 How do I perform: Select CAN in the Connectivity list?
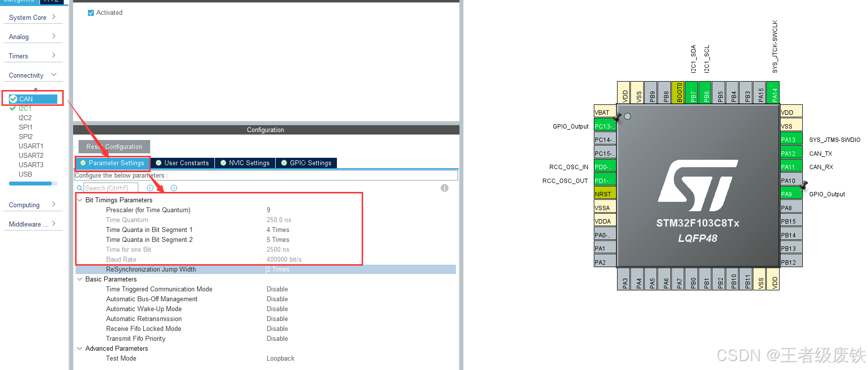(33, 99)
